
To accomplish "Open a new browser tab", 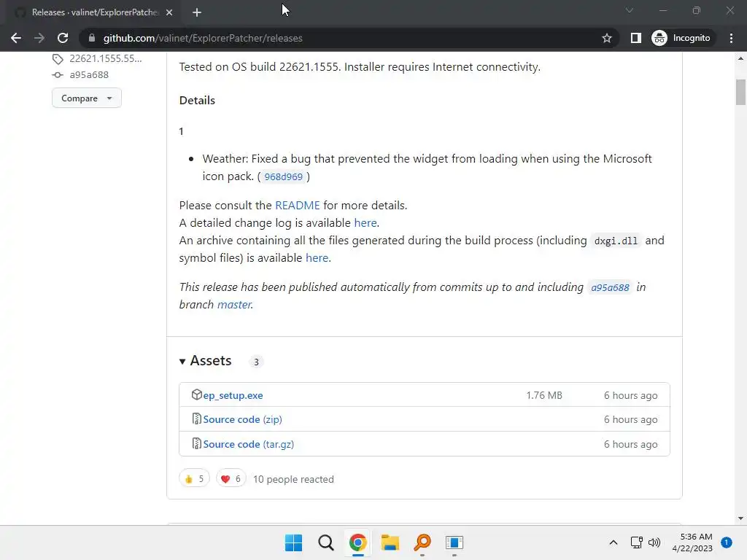I will [x=197, y=12].
